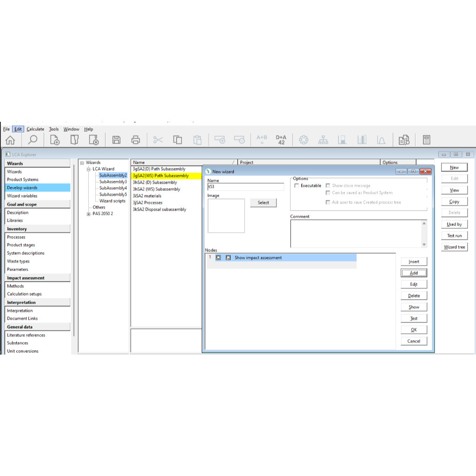Viewport: 476px width, 476px height.
Task: Click the Delete node button in dialog
Action: 414,296
